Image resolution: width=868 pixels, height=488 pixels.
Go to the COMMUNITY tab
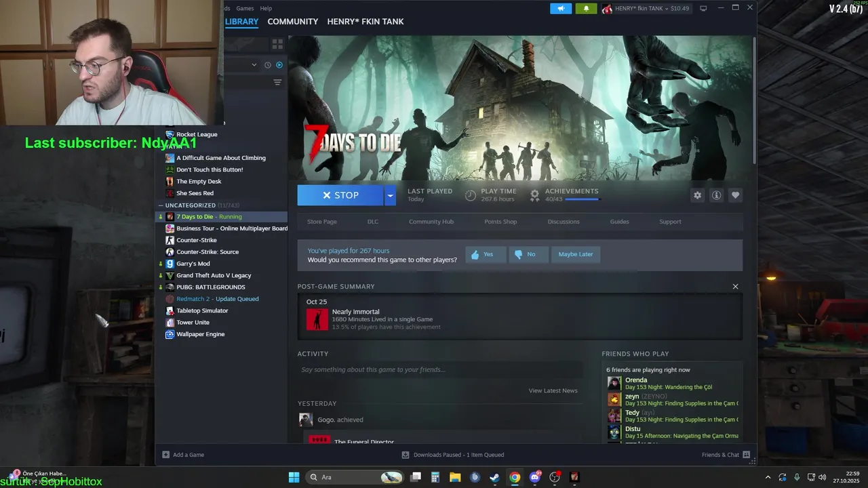coord(293,22)
